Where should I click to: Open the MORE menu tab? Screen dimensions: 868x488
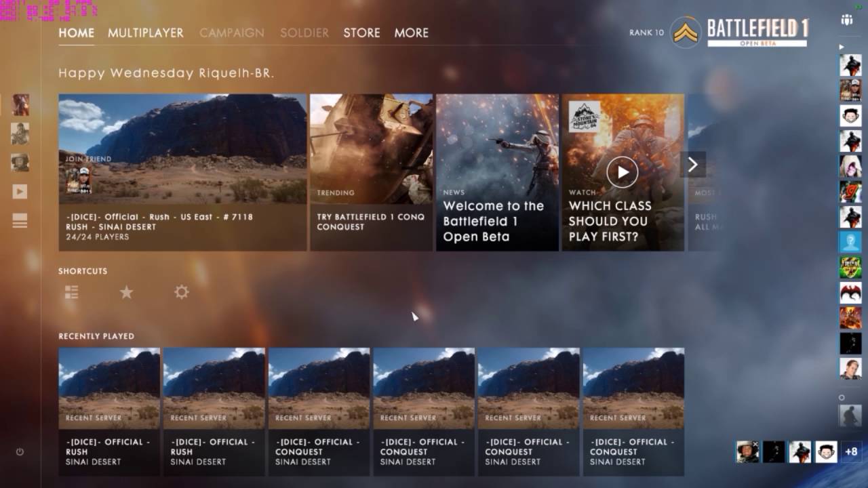pos(412,33)
